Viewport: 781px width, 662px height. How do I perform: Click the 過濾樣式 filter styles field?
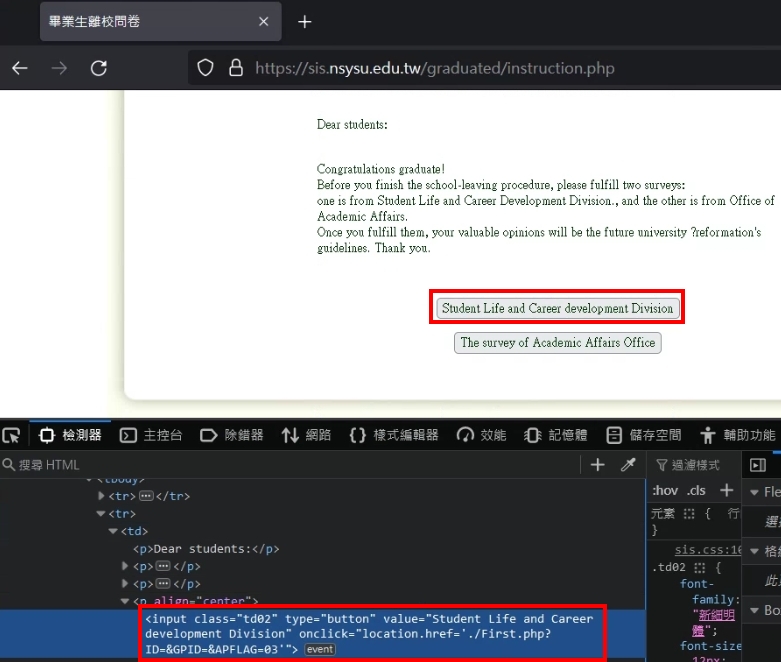pos(694,465)
